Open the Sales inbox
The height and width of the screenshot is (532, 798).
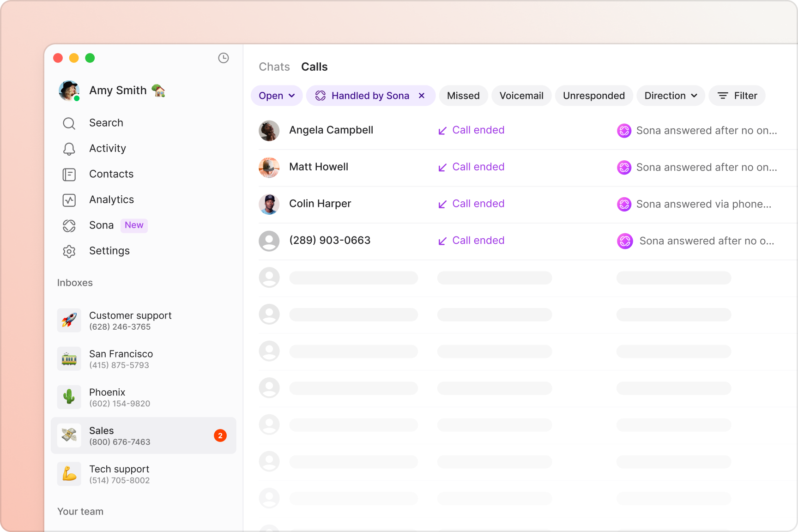[144, 435]
